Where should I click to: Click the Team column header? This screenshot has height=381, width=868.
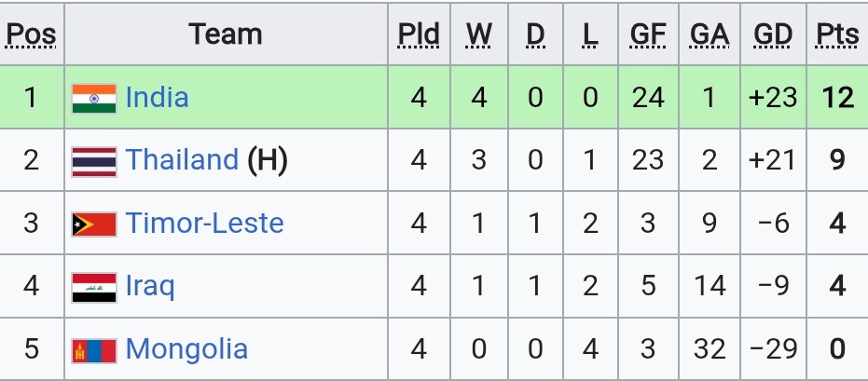(x=226, y=34)
